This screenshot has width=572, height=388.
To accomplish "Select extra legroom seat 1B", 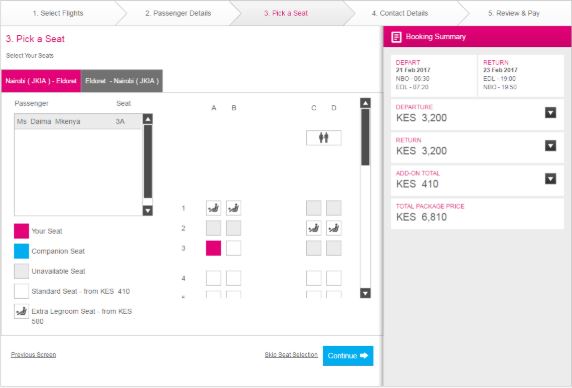I will 233,208.
